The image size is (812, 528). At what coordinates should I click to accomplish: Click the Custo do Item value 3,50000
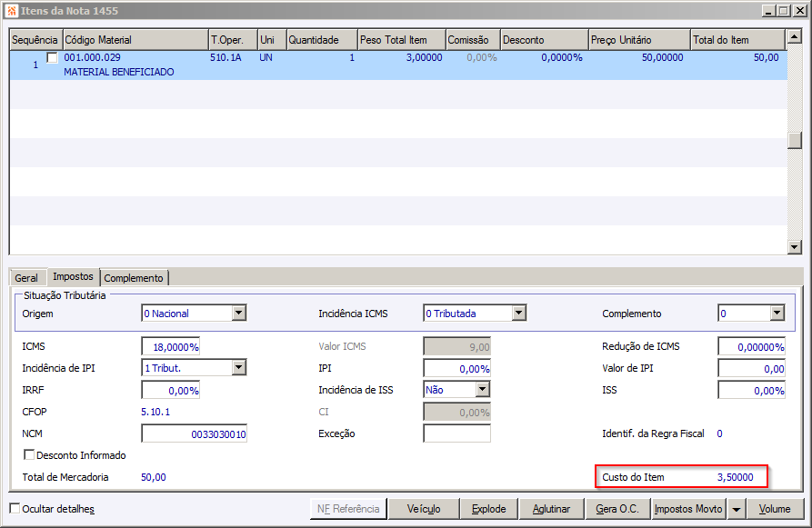tap(735, 477)
